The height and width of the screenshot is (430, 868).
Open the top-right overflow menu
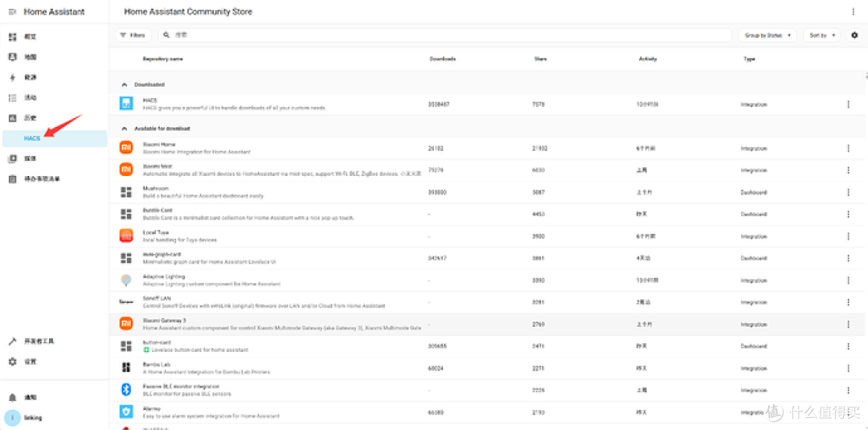point(853,11)
